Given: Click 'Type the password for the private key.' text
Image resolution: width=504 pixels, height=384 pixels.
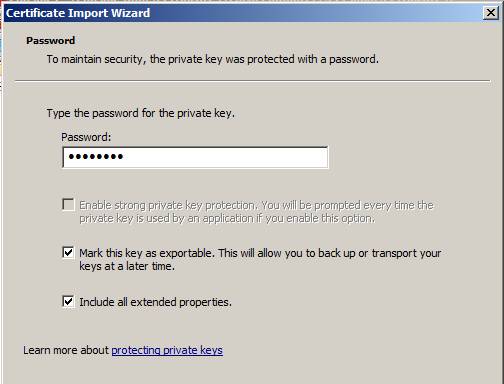Looking at the screenshot, I should tap(141, 113).
